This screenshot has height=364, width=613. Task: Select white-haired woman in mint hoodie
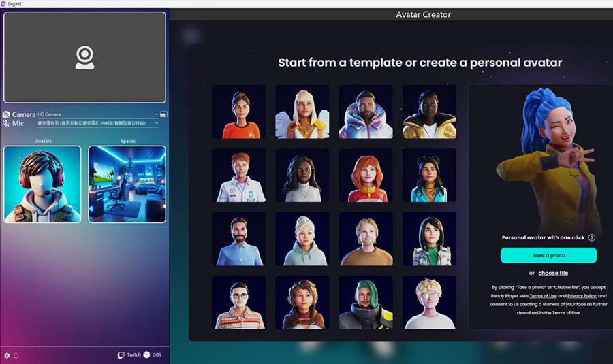[x=302, y=239]
